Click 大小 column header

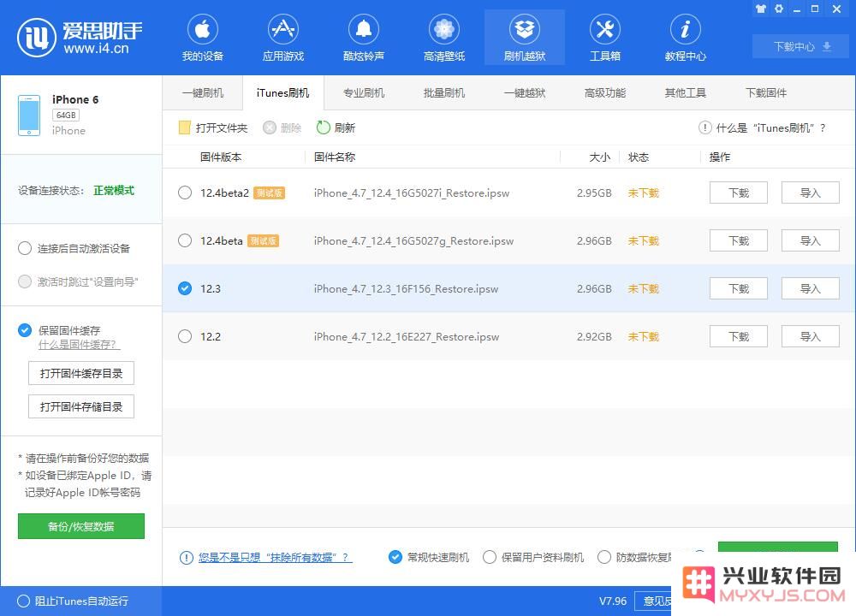click(x=599, y=157)
